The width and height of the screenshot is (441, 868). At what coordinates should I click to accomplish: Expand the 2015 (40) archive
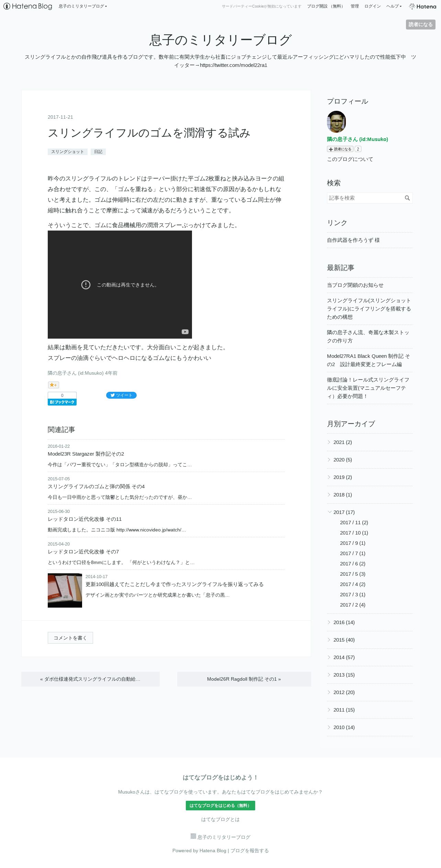[329, 640]
